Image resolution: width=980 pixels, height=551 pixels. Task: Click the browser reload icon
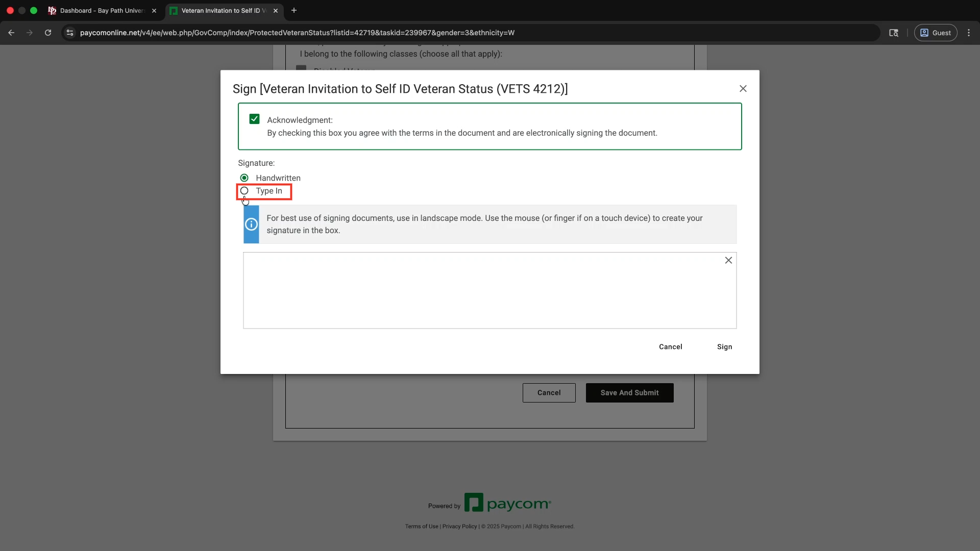click(x=48, y=33)
